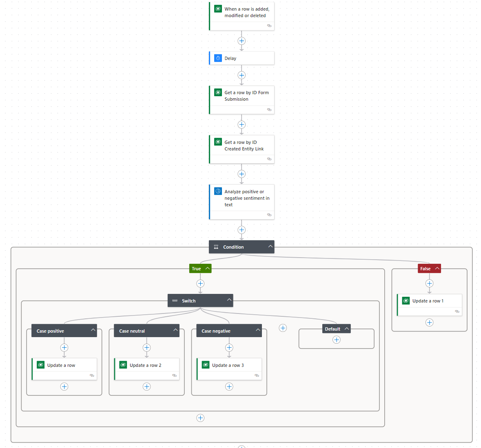Collapse the Condition block with its chevron
The height and width of the screenshot is (448, 481).
tap(270, 246)
